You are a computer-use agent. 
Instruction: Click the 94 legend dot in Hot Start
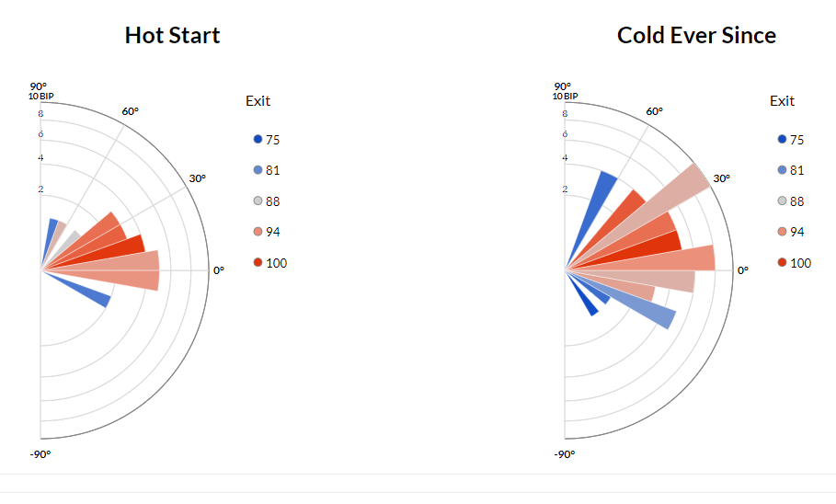point(258,232)
